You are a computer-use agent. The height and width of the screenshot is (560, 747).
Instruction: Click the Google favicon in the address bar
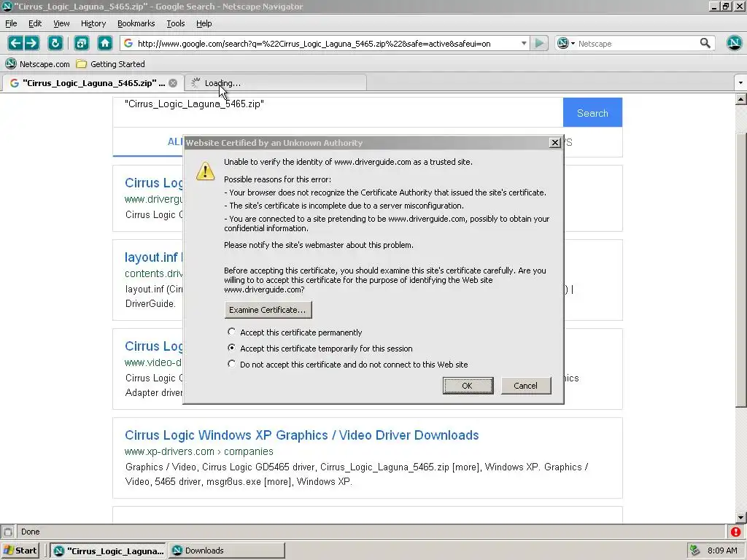pyautogui.click(x=128, y=43)
